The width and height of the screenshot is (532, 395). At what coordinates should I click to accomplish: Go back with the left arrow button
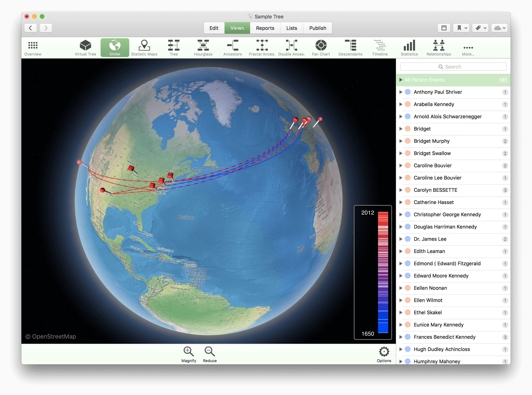(x=31, y=28)
